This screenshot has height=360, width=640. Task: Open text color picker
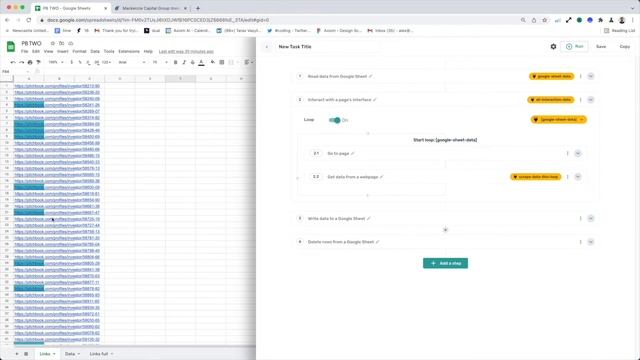pyautogui.click(x=201, y=62)
